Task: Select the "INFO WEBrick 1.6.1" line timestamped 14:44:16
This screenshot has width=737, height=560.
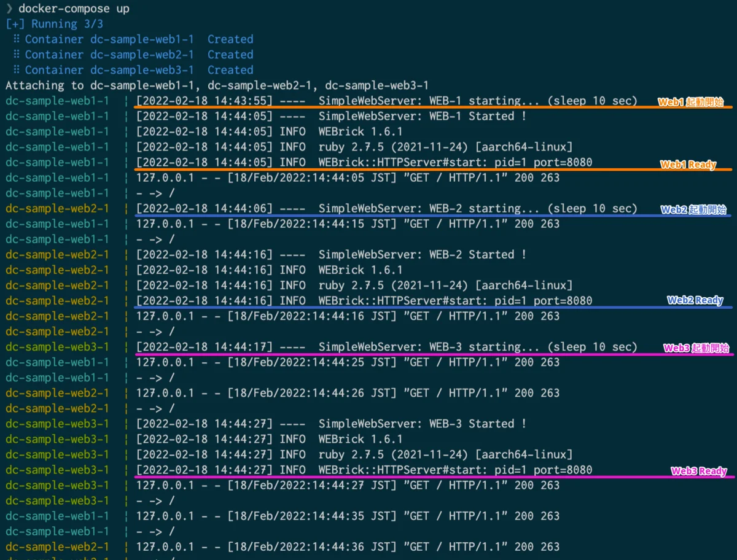Action: (x=204, y=270)
